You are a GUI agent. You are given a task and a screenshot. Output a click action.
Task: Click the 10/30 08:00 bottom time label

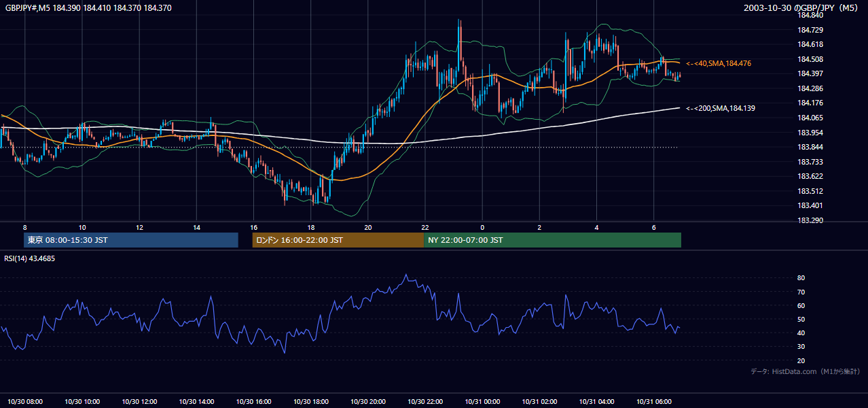(25, 401)
